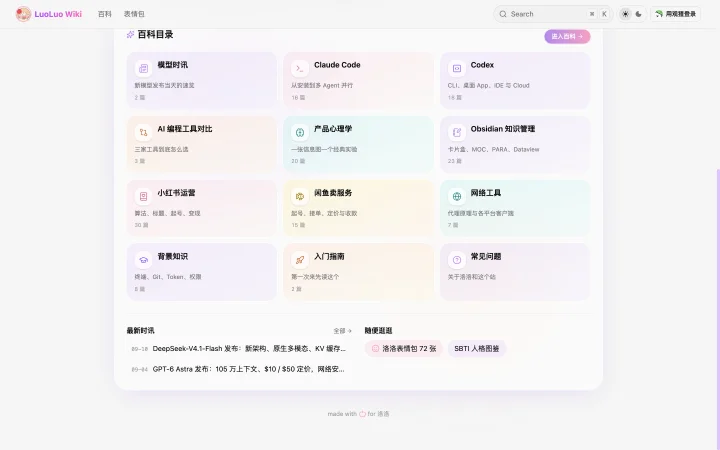Click the 随便逛逛 section heading
The height and width of the screenshot is (450, 720).
pyautogui.click(x=378, y=331)
